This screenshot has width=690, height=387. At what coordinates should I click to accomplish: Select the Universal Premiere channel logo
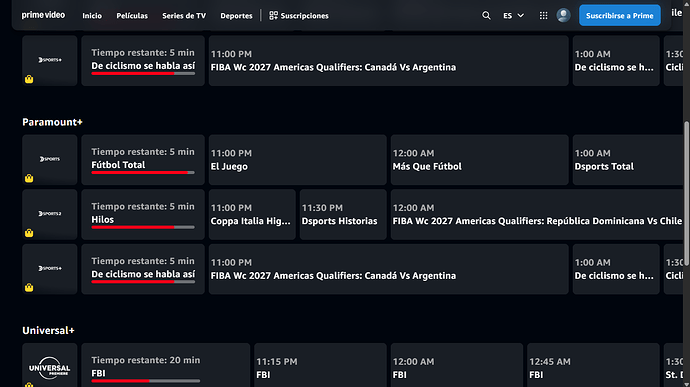tap(50, 368)
